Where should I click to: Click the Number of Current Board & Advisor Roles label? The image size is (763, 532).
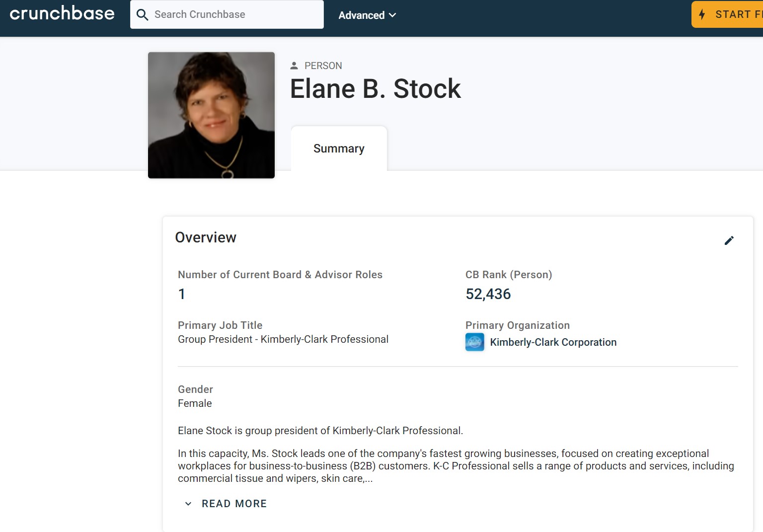tap(280, 275)
